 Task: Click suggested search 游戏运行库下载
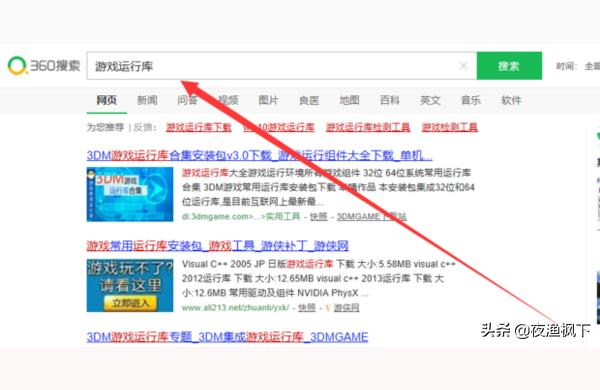coord(199,127)
